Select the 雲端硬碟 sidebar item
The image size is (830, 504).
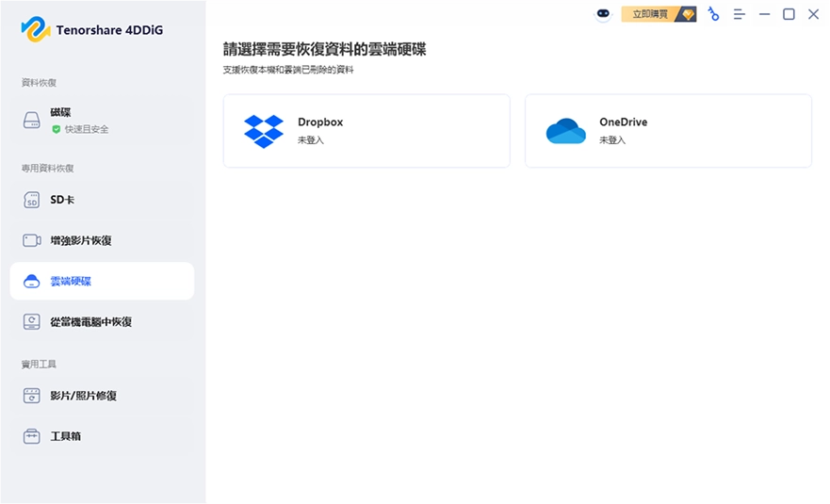pyautogui.click(x=102, y=281)
